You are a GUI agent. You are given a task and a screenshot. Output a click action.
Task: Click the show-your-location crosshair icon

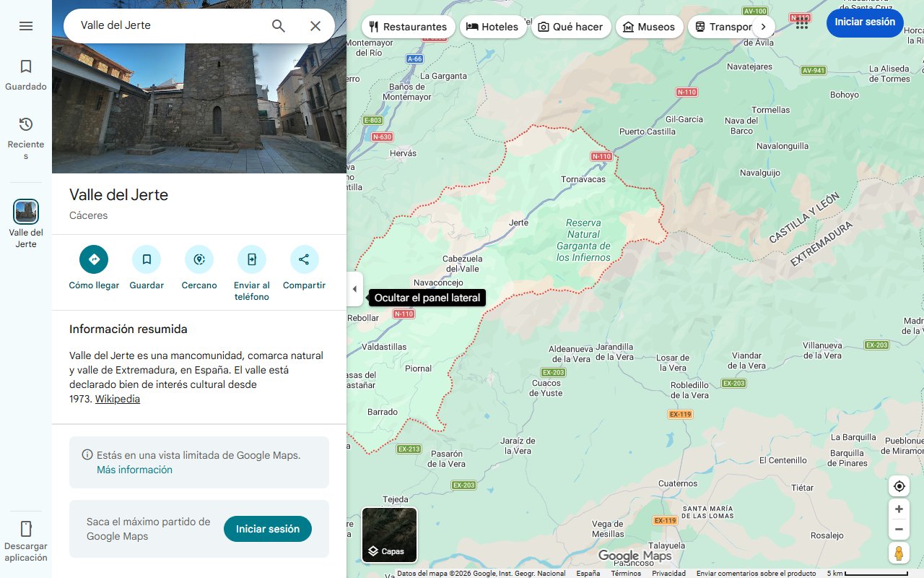pyautogui.click(x=899, y=486)
